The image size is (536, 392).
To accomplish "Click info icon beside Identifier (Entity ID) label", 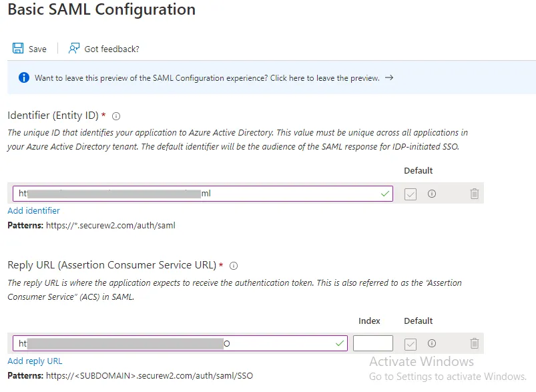I will (116, 116).
